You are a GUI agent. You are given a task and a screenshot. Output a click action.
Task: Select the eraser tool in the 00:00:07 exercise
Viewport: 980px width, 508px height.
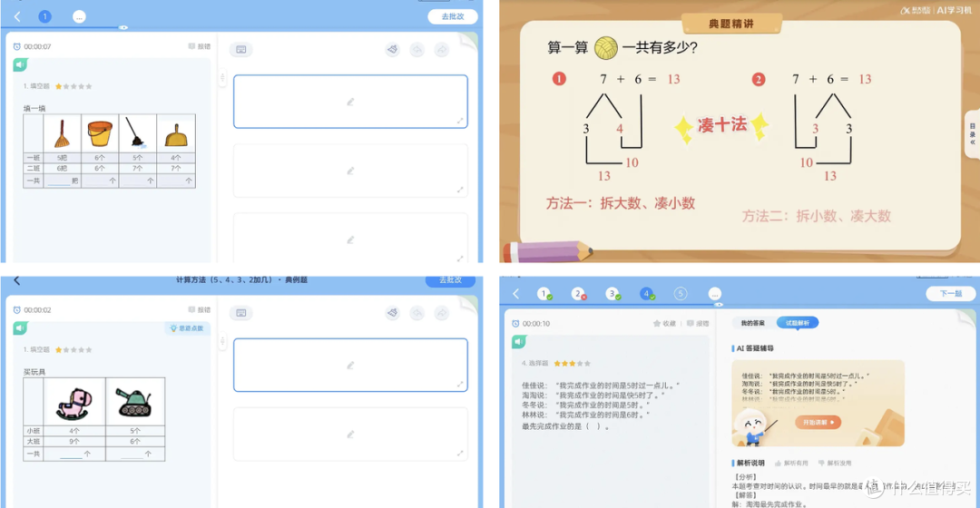pos(393,49)
